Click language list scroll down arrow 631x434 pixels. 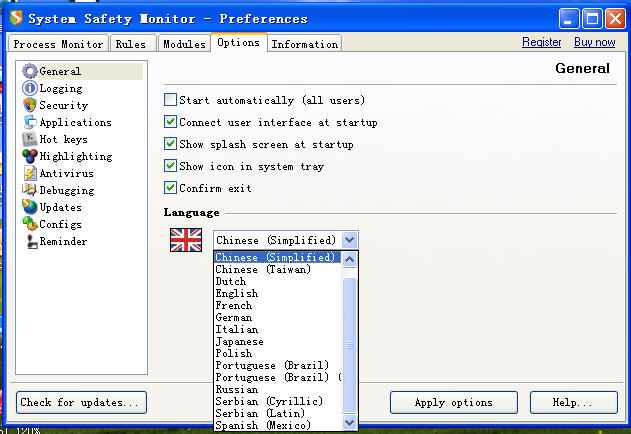coord(349,423)
